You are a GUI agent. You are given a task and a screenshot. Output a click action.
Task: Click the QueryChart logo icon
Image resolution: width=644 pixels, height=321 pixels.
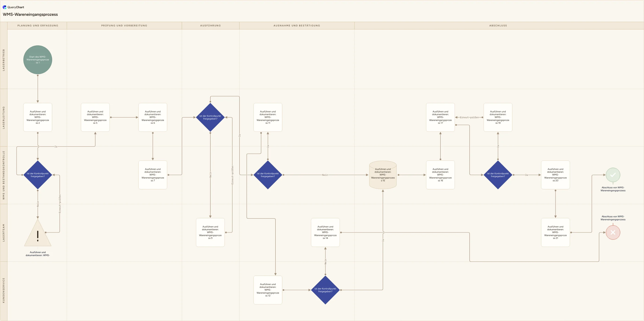[x=4, y=7]
